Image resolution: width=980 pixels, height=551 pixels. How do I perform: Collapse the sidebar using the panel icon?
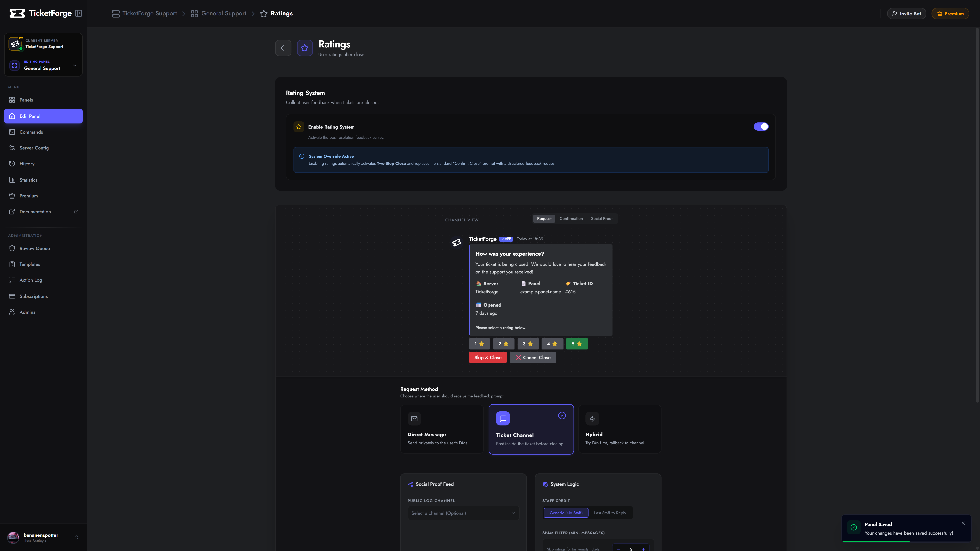point(79,13)
